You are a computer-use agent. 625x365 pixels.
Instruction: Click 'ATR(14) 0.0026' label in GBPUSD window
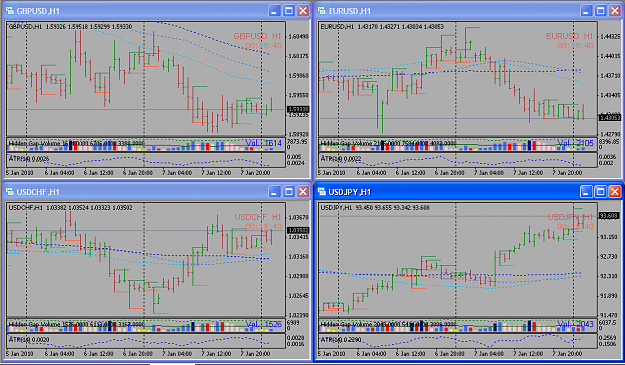coord(29,159)
